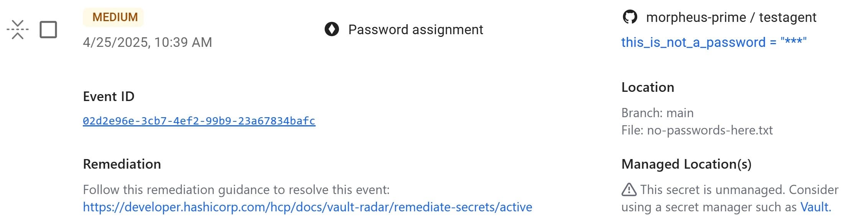
Task: Click the File: no-passwords-here.txt text
Action: point(697,130)
